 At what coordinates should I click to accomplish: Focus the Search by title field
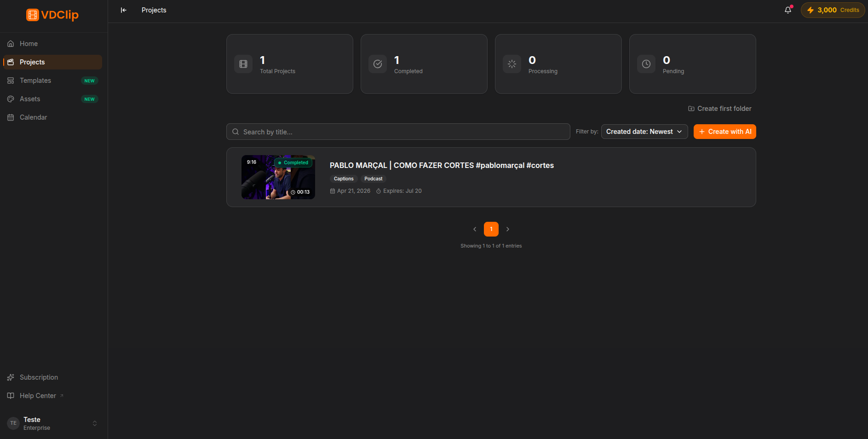[398, 132]
